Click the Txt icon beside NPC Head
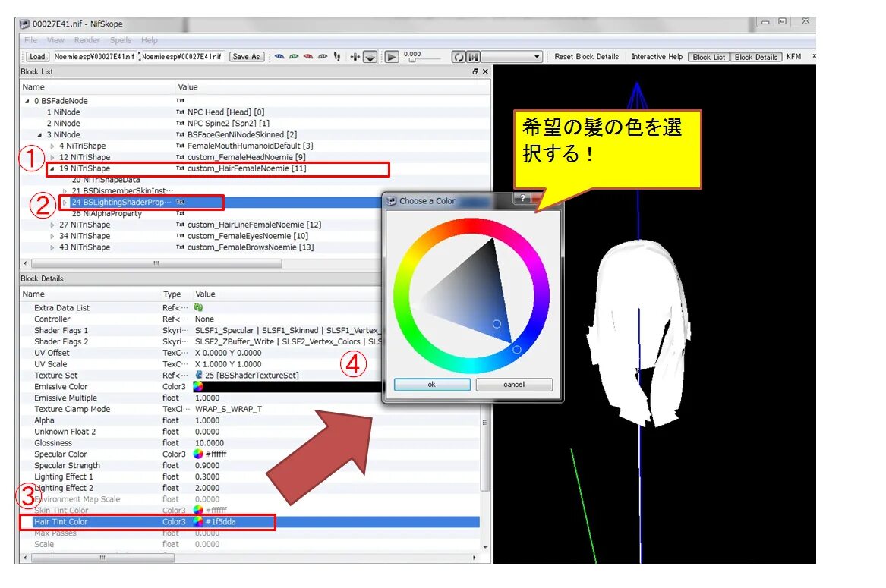The image size is (886, 588). pos(180,112)
